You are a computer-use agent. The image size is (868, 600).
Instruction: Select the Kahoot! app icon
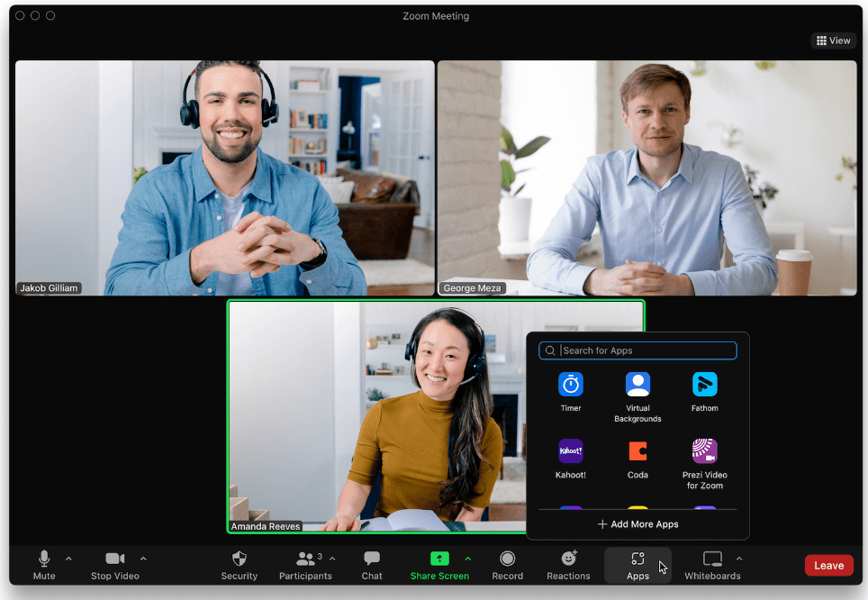tap(570, 450)
